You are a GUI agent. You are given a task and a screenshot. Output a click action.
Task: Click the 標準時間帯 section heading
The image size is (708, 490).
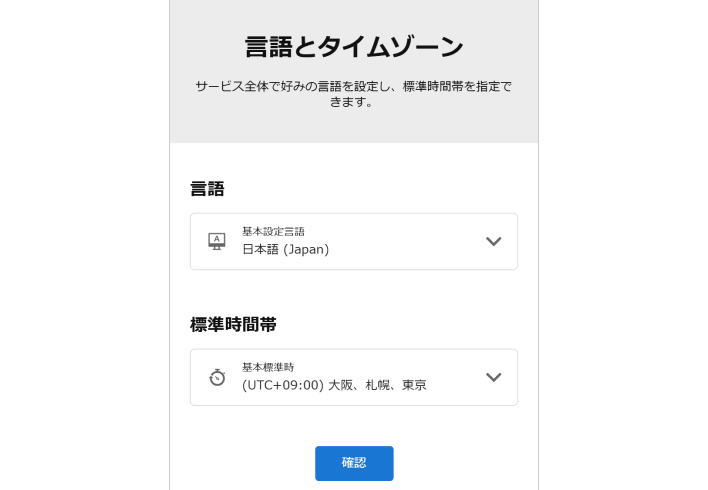click(x=233, y=324)
